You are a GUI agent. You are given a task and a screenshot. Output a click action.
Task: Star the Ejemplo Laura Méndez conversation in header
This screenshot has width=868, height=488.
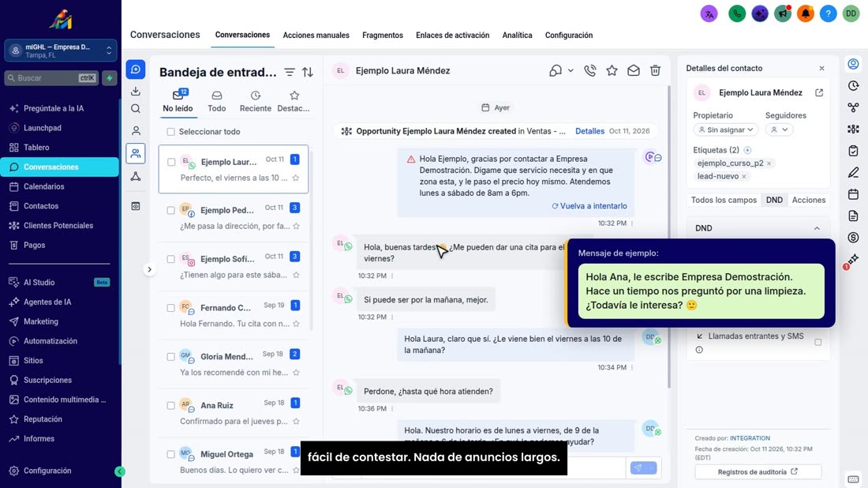pyautogui.click(x=612, y=70)
